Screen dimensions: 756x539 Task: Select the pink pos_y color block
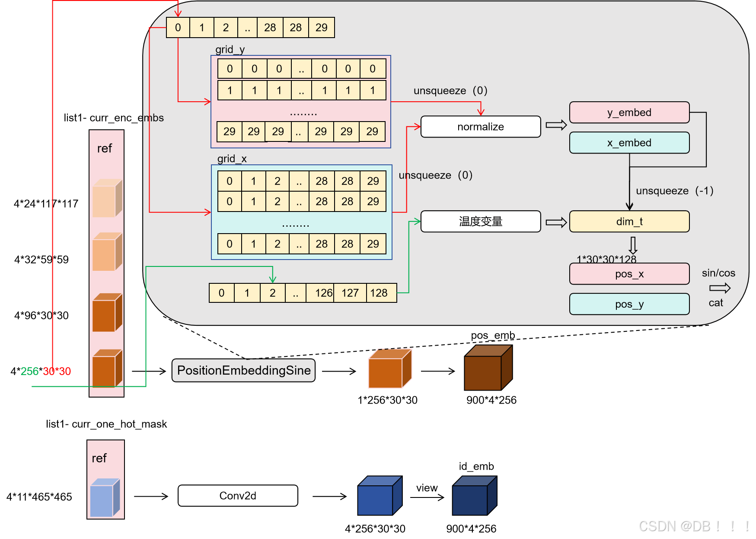(x=629, y=304)
